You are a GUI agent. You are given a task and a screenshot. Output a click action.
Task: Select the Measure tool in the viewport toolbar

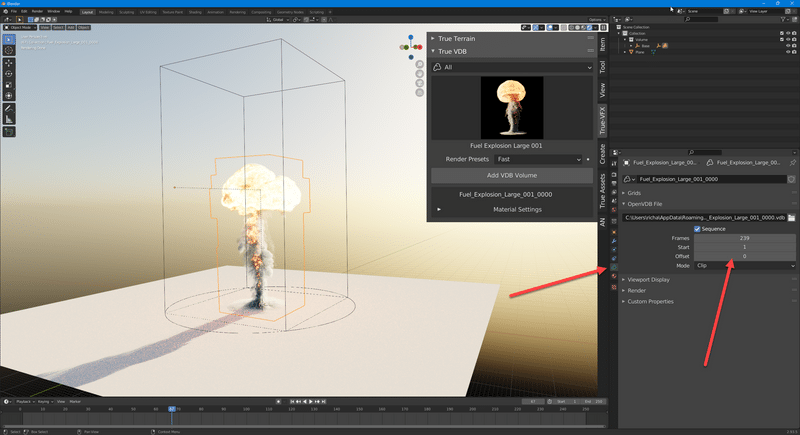(x=9, y=118)
